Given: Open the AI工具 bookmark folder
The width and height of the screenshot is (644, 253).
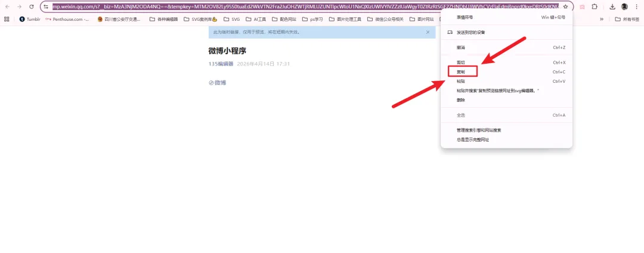Looking at the screenshot, I should click(x=256, y=19).
